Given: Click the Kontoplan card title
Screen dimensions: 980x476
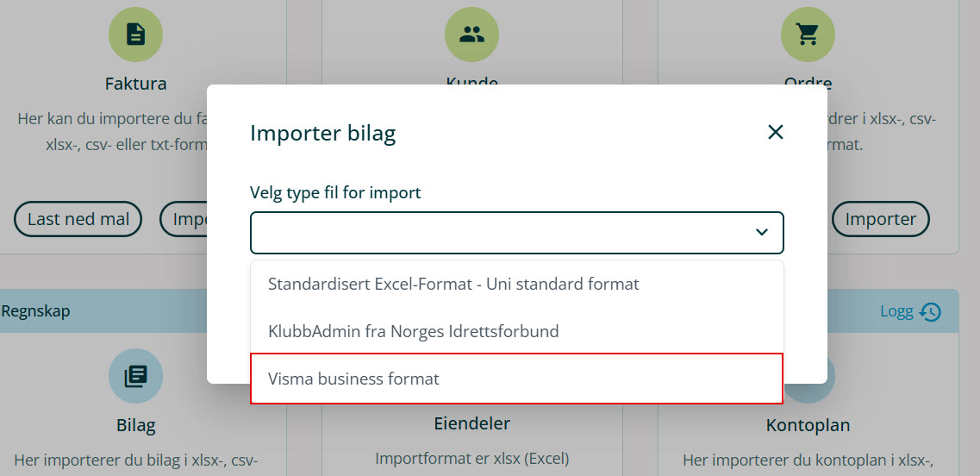Looking at the screenshot, I should (x=808, y=425).
